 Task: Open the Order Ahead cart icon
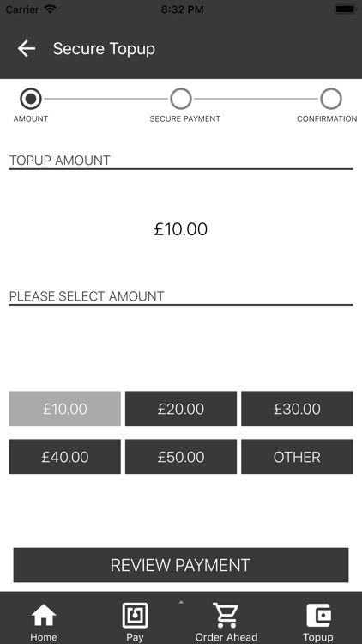click(226, 616)
